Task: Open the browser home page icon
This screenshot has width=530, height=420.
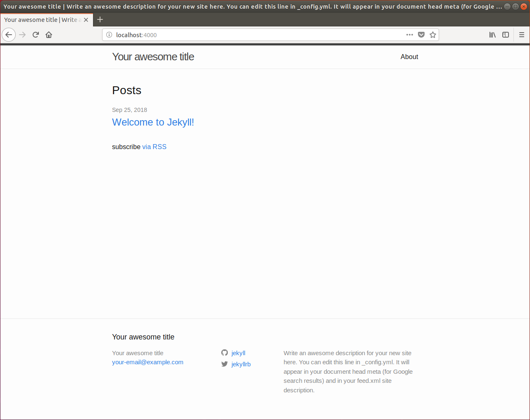Action: point(49,35)
